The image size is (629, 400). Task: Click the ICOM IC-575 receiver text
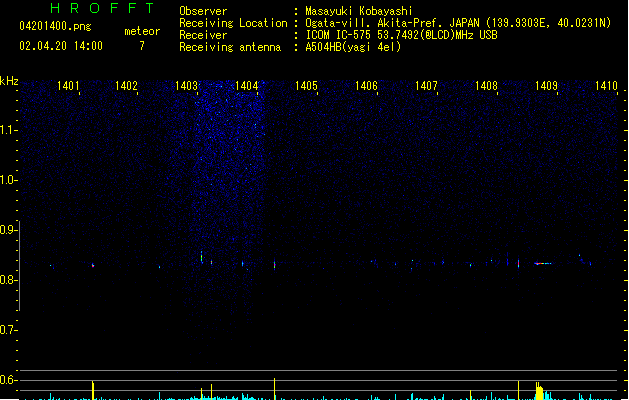pyautogui.click(x=402, y=35)
